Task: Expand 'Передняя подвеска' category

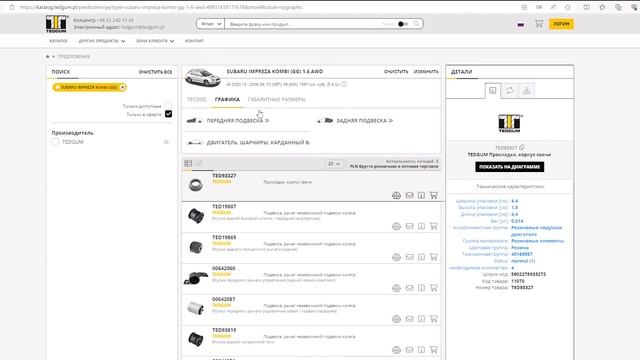Action: coord(237,121)
